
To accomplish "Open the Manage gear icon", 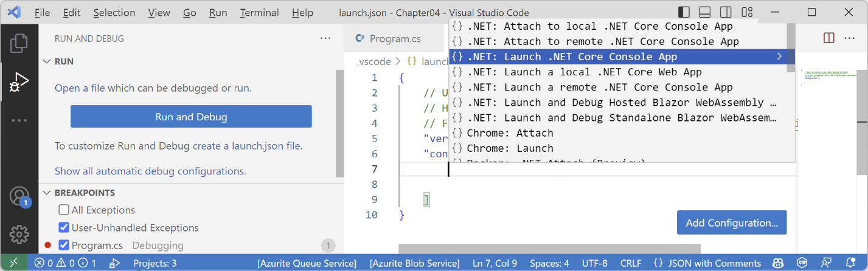I will point(19,234).
